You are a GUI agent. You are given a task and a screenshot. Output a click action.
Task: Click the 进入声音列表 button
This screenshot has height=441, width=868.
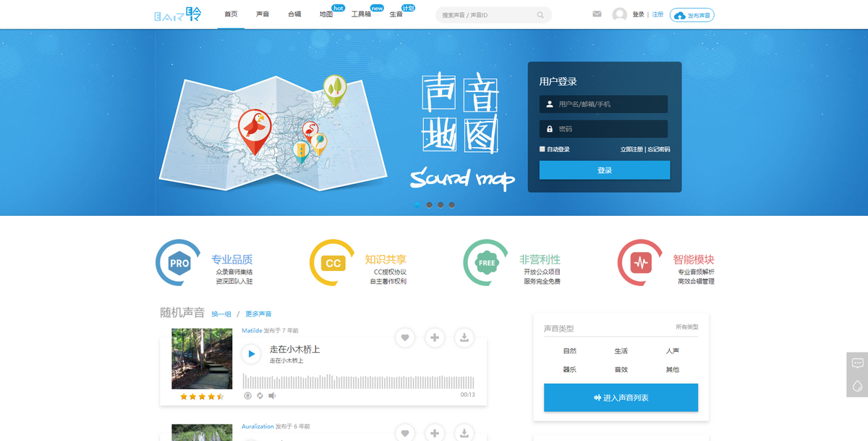621,397
